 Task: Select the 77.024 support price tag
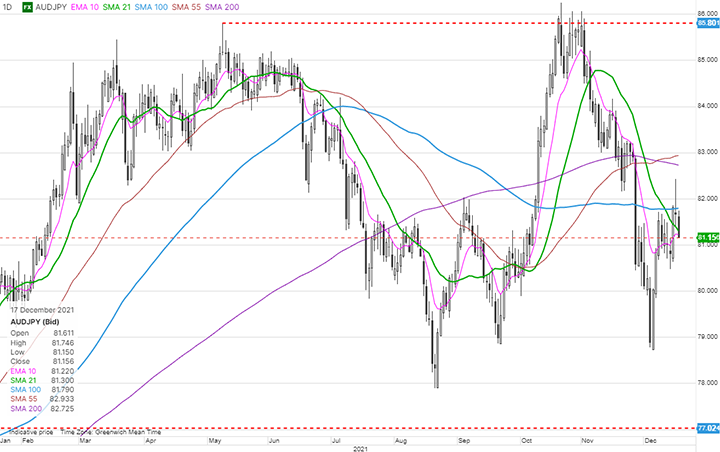pyautogui.click(x=708, y=428)
